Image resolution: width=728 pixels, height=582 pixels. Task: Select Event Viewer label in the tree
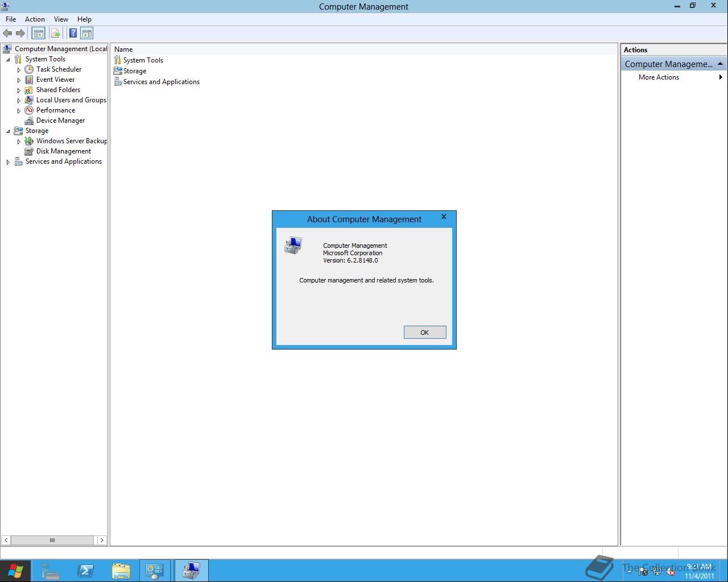click(x=55, y=80)
